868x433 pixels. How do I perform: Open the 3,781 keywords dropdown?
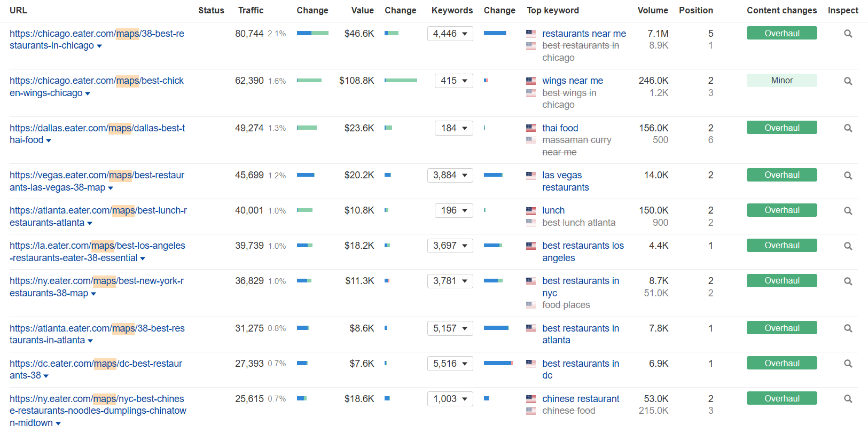click(450, 281)
